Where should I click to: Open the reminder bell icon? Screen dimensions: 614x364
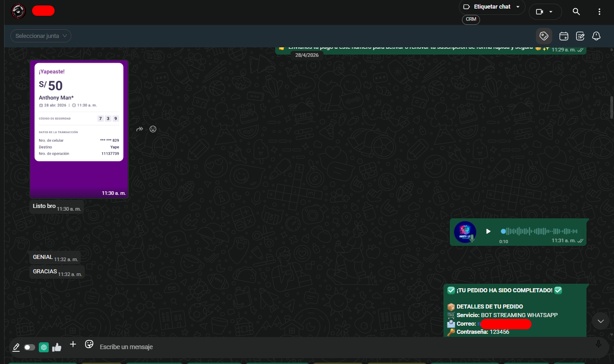click(596, 36)
